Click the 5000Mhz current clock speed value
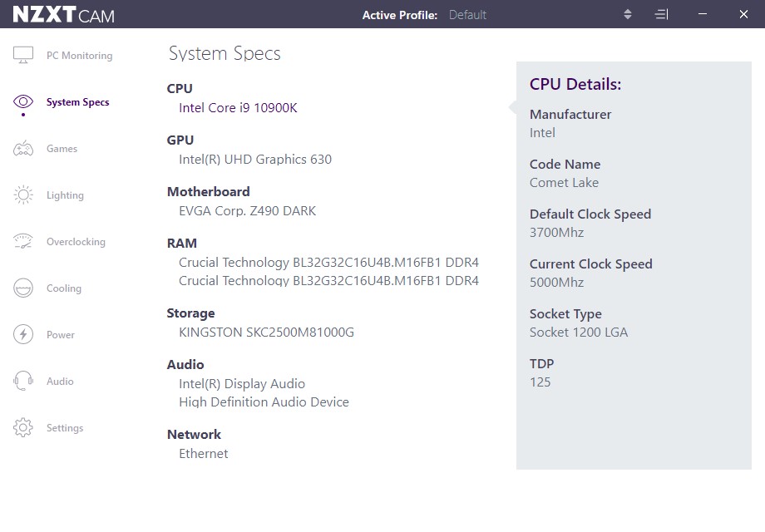 click(556, 283)
